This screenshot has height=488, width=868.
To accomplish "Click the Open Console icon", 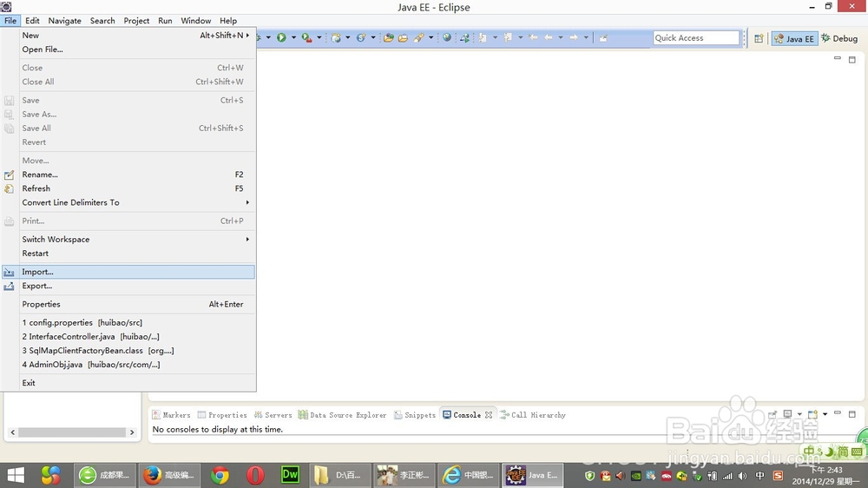I will pyautogui.click(x=812, y=414).
